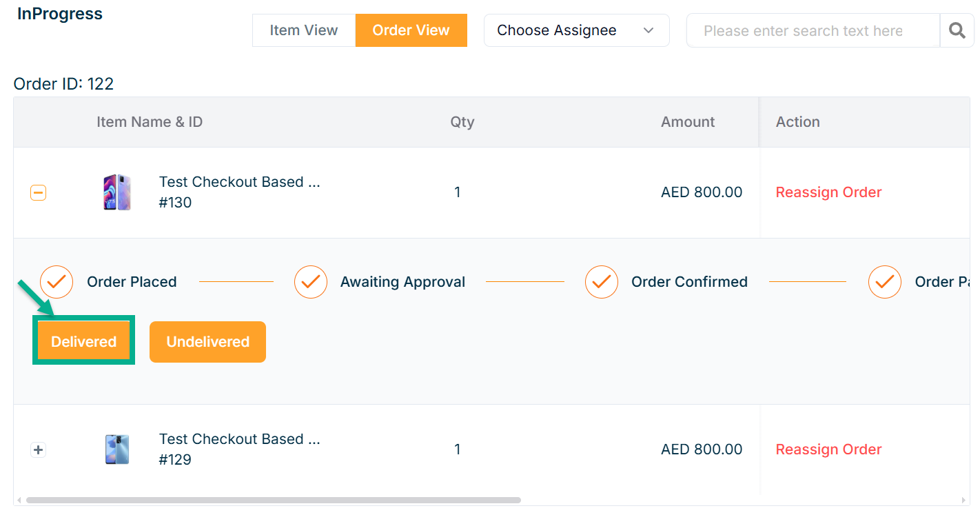Mark the order as Delivered
The height and width of the screenshot is (515, 980).
point(83,341)
